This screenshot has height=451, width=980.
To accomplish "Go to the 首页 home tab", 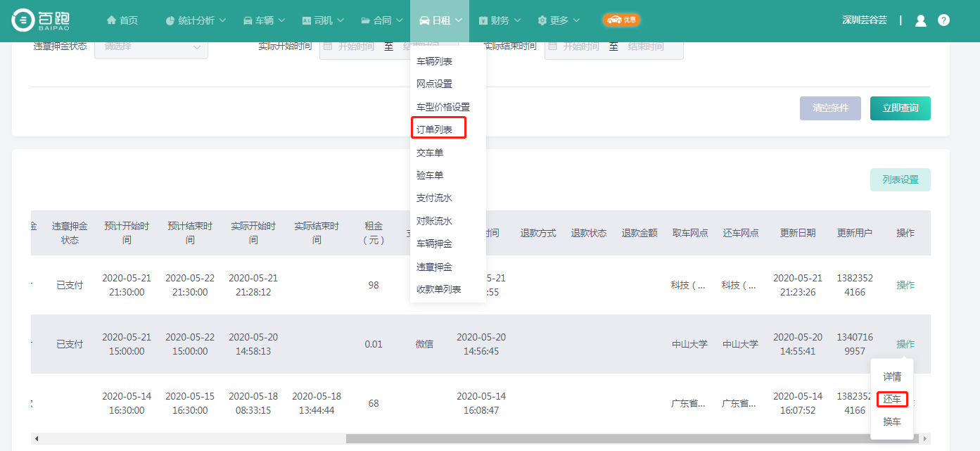I will (122, 20).
